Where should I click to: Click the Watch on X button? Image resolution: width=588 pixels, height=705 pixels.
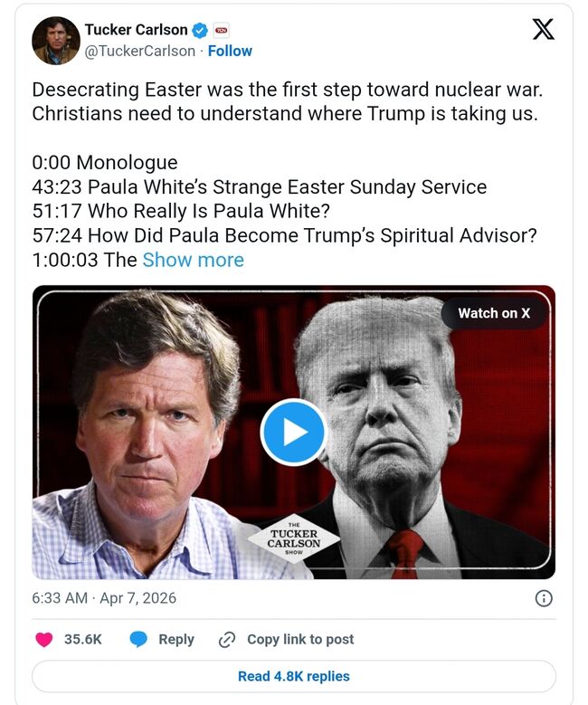pos(494,313)
